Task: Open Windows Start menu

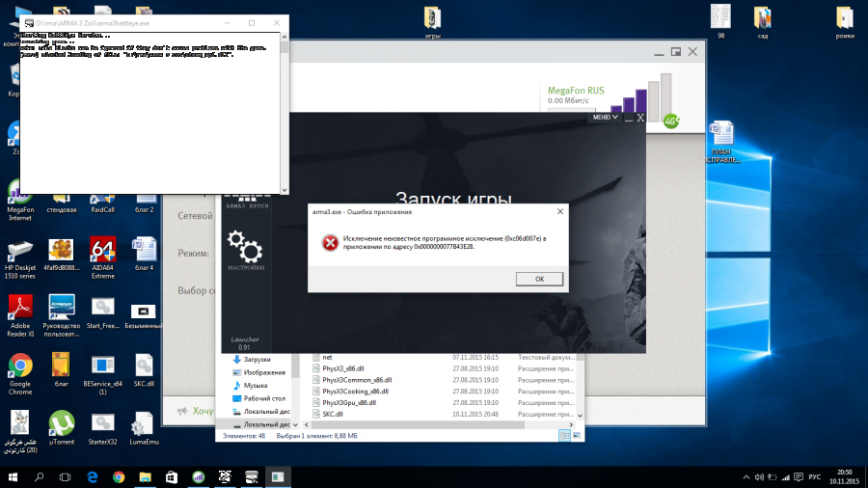Action: (x=13, y=477)
